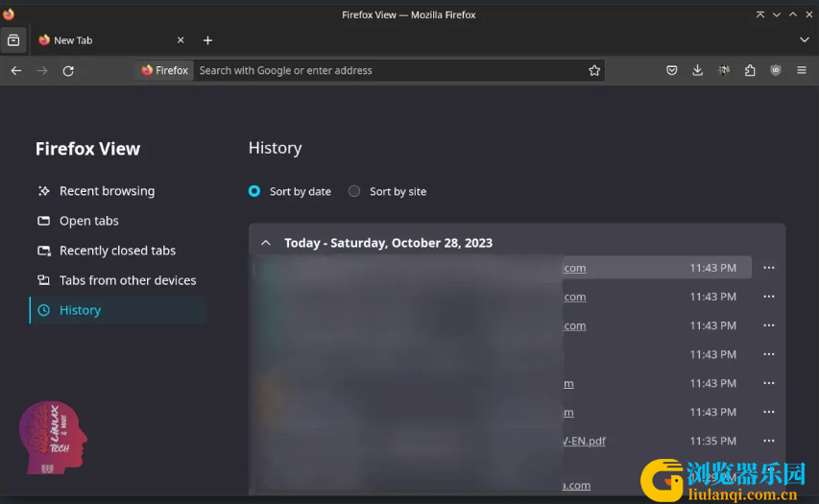Click the extension icon beside the Downloads button
This screenshot has width=819, height=504.
point(723,70)
